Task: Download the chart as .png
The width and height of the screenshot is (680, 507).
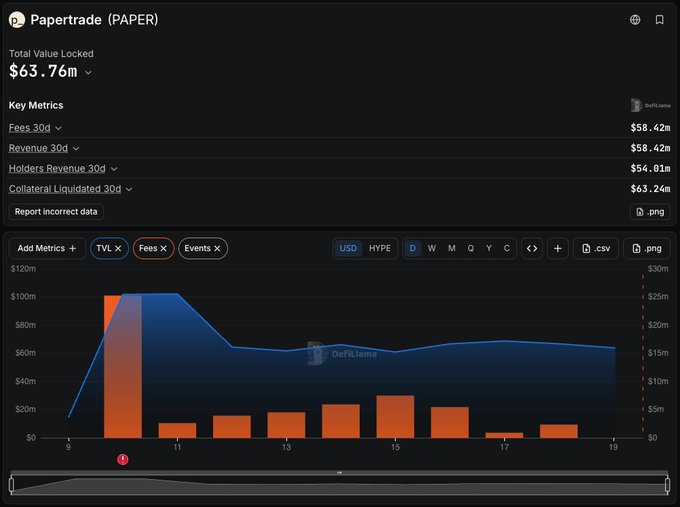Action: (647, 248)
